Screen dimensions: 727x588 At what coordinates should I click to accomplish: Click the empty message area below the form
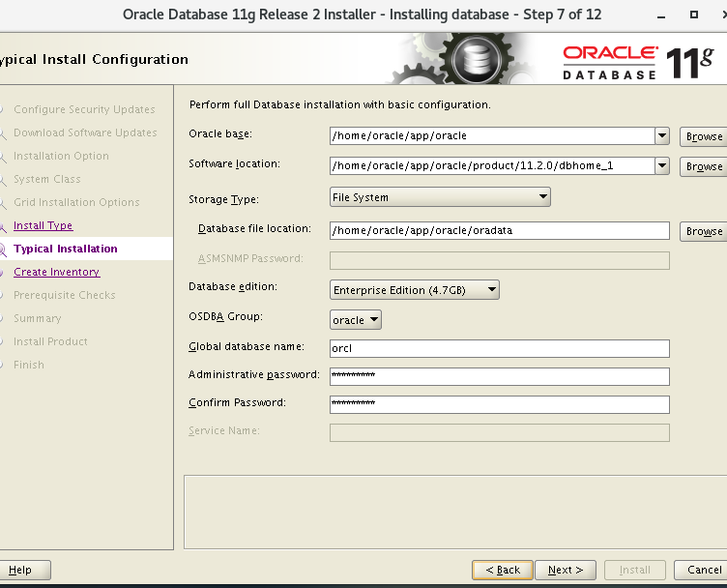click(x=455, y=512)
